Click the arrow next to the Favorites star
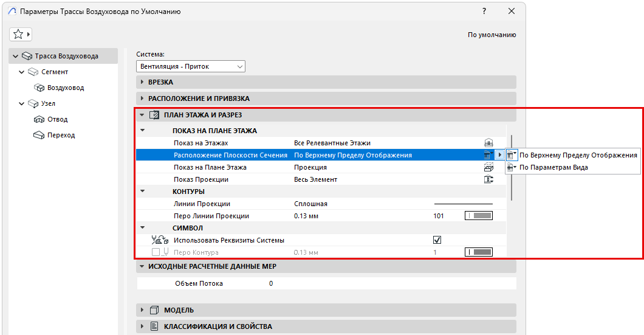This screenshot has width=644, height=335. 29,34
